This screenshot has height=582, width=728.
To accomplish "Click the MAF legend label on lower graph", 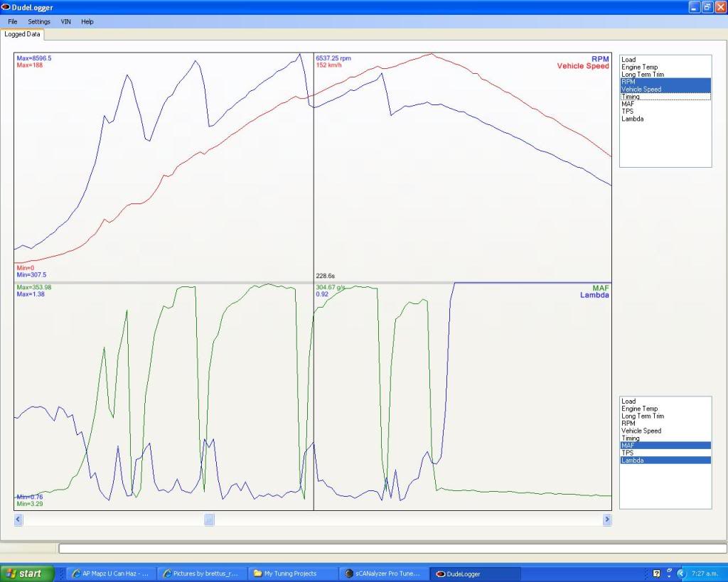I will click(x=601, y=288).
